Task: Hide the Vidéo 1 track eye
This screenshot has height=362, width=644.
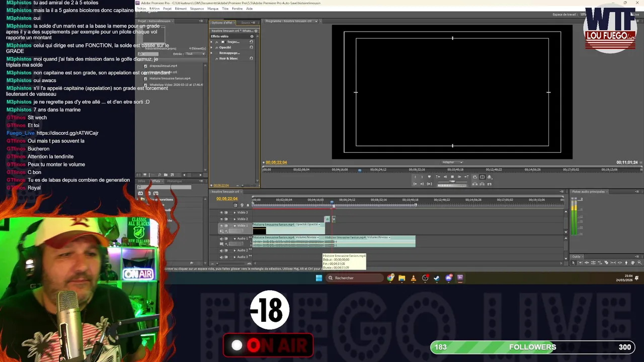Action: [221, 226]
